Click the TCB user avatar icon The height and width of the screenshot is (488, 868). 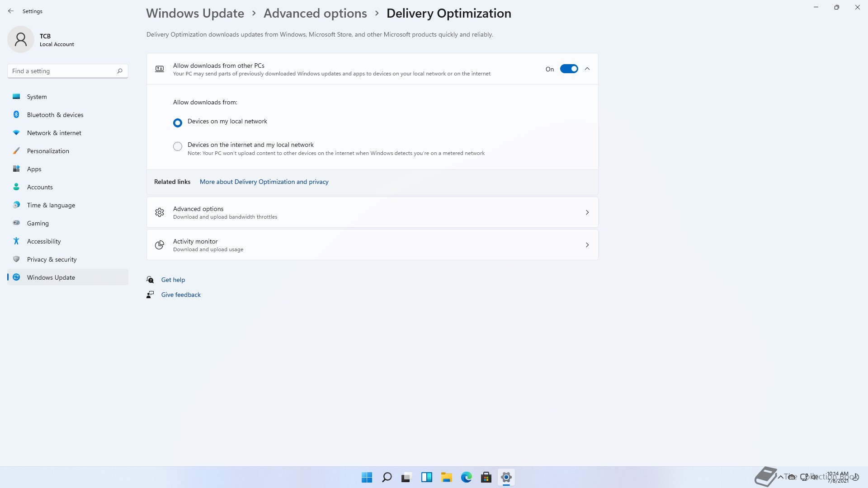21,39
